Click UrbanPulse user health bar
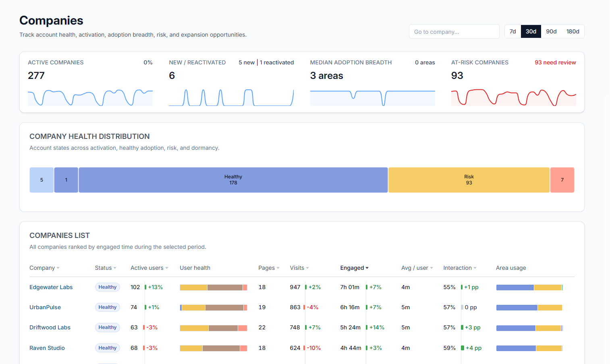Viewport: 610px width, 364px height. 214,307
